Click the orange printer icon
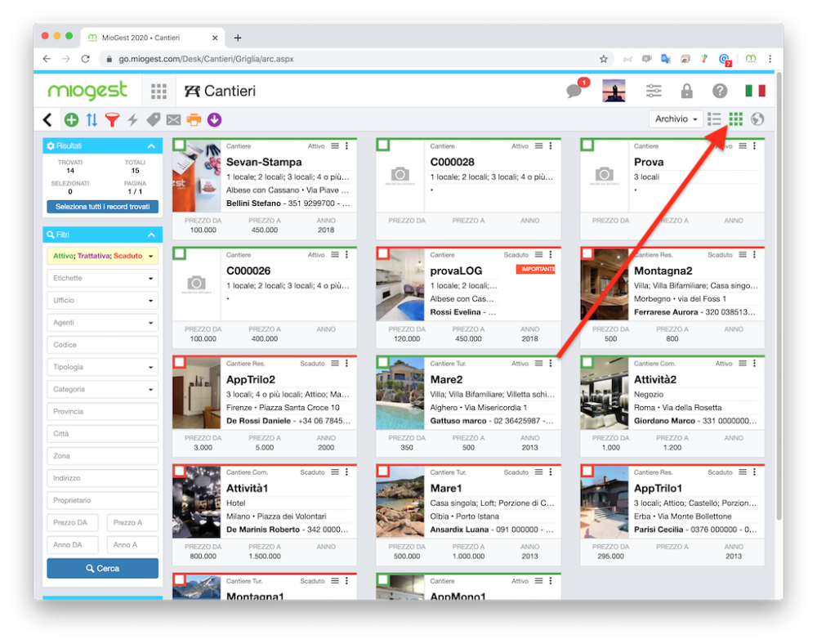The height and width of the screenshot is (644, 817). [x=194, y=120]
